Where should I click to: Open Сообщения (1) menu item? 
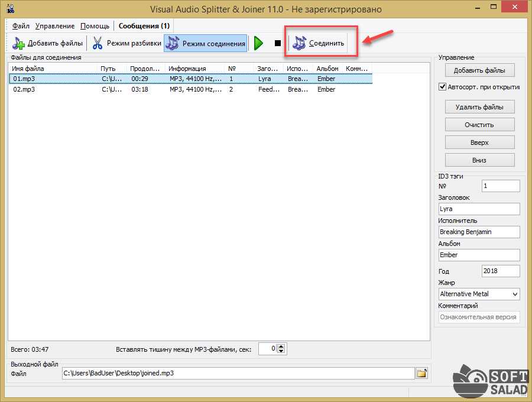click(144, 26)
